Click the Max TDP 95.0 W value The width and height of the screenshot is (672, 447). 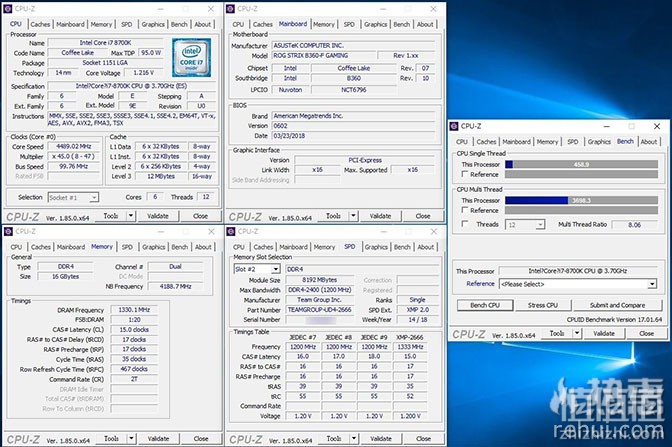pyautogui.click(x=151, y=53)
